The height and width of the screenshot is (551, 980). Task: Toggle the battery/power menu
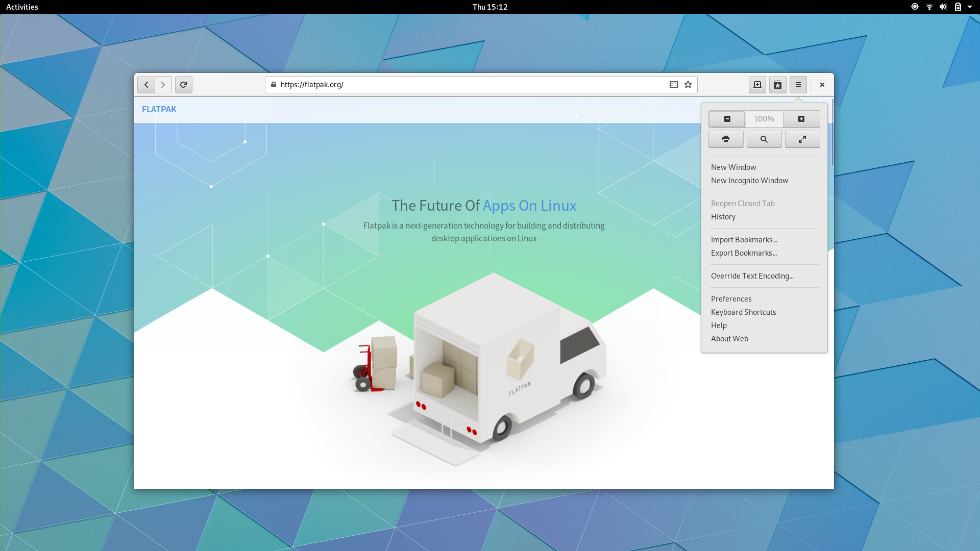(x=957, y=7)
